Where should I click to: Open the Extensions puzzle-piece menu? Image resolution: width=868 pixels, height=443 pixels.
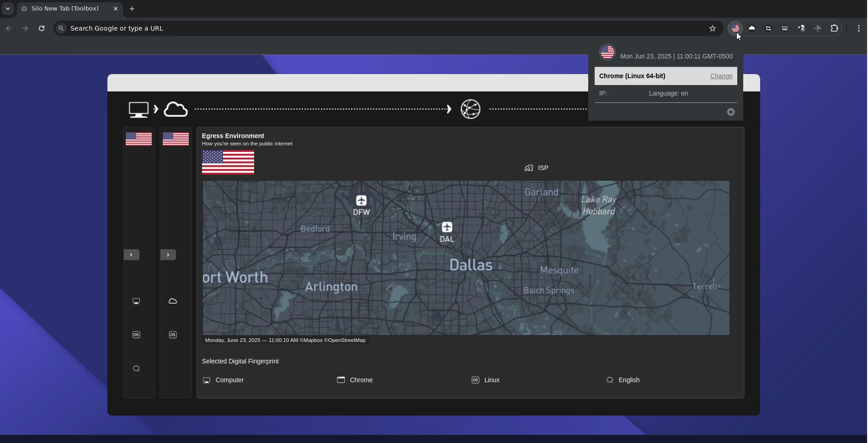pos(834,28)
